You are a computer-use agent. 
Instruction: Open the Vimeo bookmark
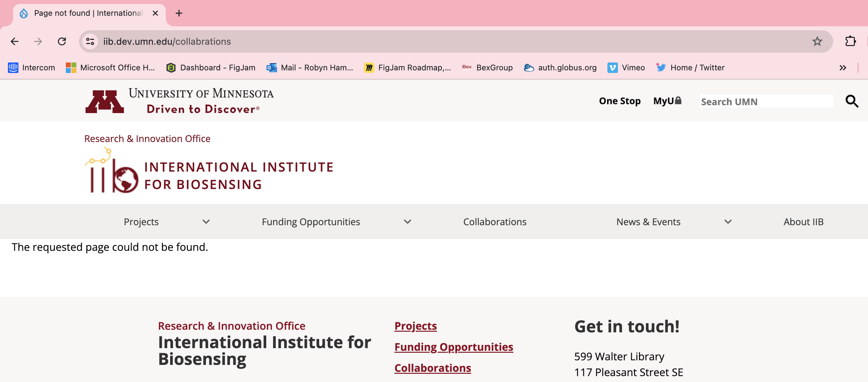point(626,68)
